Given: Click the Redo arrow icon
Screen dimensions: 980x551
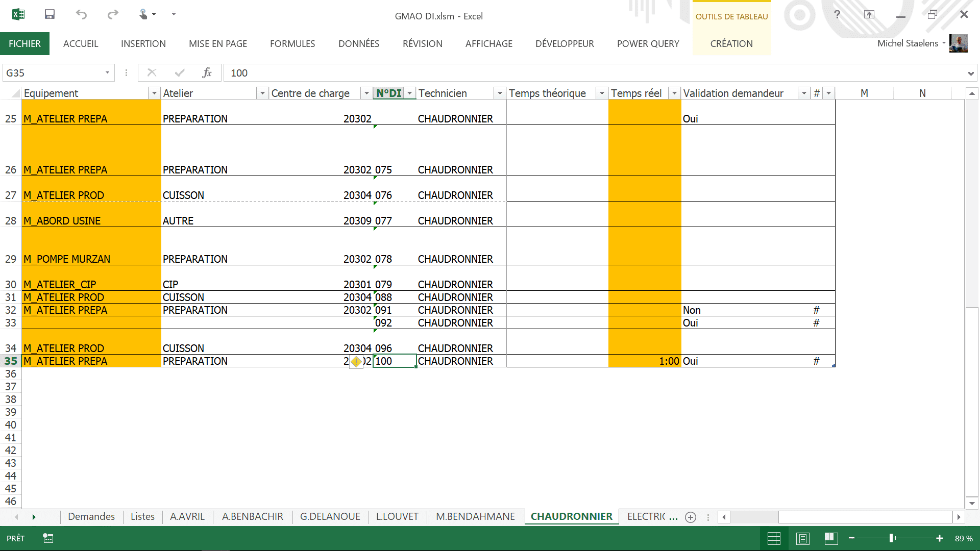Looking at the screenshot, I should pos(113,14).
